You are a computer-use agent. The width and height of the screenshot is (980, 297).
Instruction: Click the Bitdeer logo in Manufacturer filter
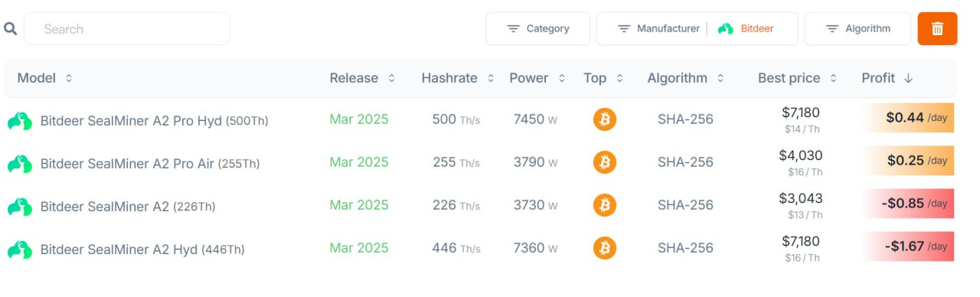click(x=726, y=29)
